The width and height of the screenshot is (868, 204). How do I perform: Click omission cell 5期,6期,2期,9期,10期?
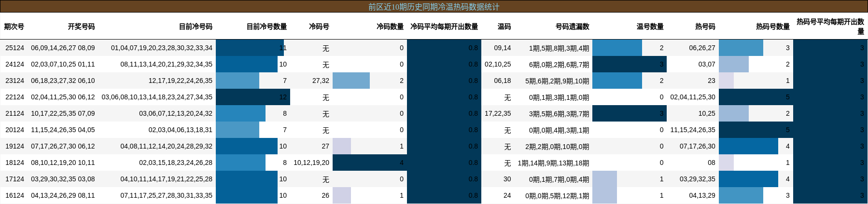tap(557, 81)
